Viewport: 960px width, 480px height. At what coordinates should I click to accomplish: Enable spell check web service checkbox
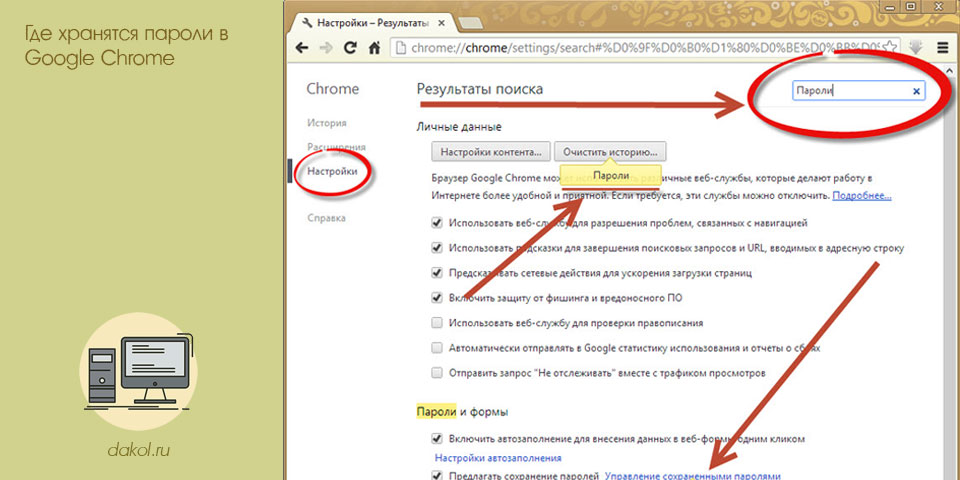[x=437, y=323]
